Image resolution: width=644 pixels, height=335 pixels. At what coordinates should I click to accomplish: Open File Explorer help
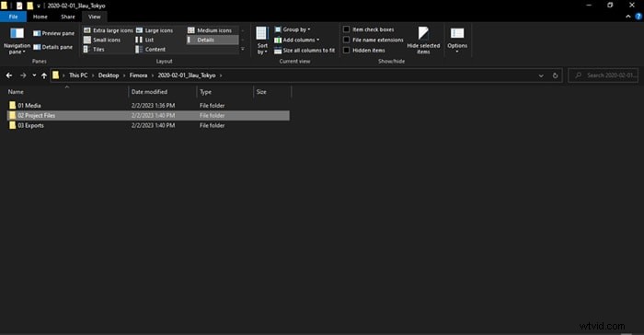click(638, 17)
